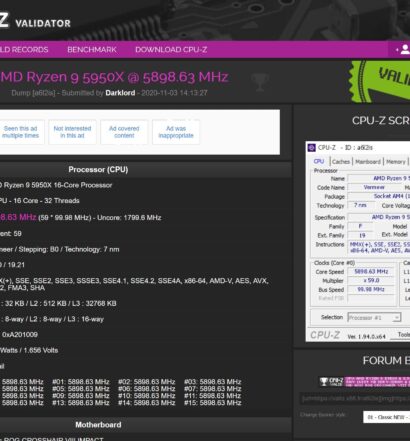Switch to the CPU tab in CPU-Z screenshot

click(x=319, y=161)
